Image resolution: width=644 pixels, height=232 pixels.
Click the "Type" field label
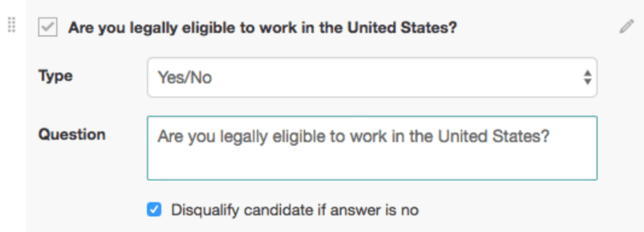55,76
